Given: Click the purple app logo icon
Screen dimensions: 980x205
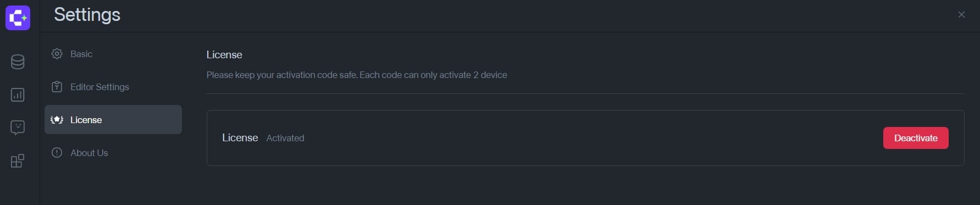Looking at the screenshot, I should [18, 18].
